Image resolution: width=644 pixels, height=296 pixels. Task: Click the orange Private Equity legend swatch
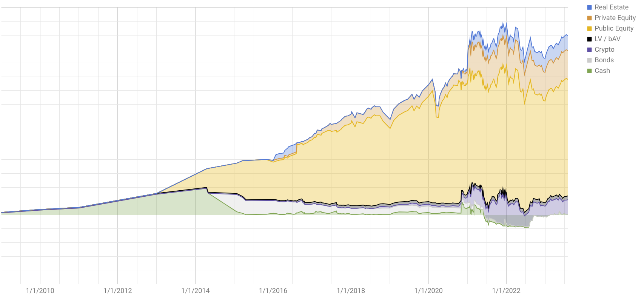(589, 18)
